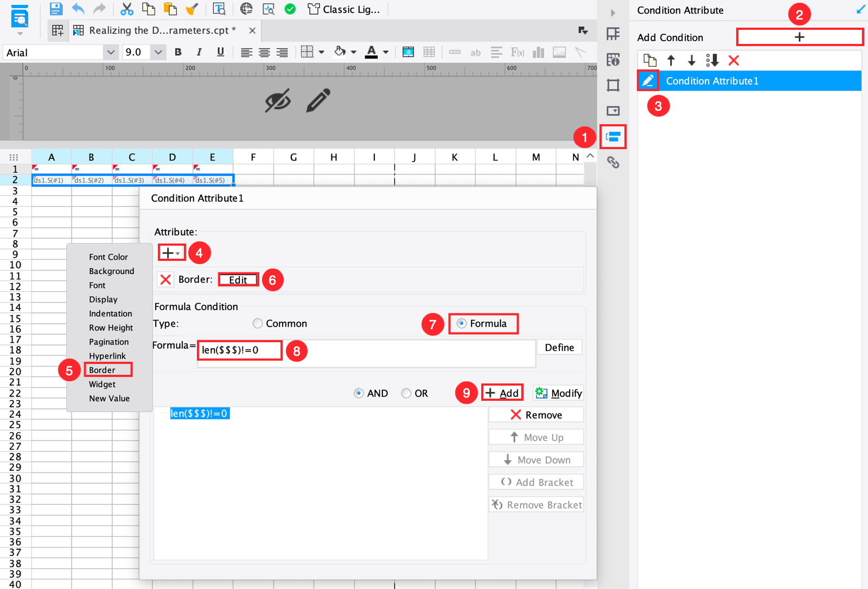Save the report with the floppy disk icon
The height and width of the screenshot is (589, 868).
click(56, 9)
